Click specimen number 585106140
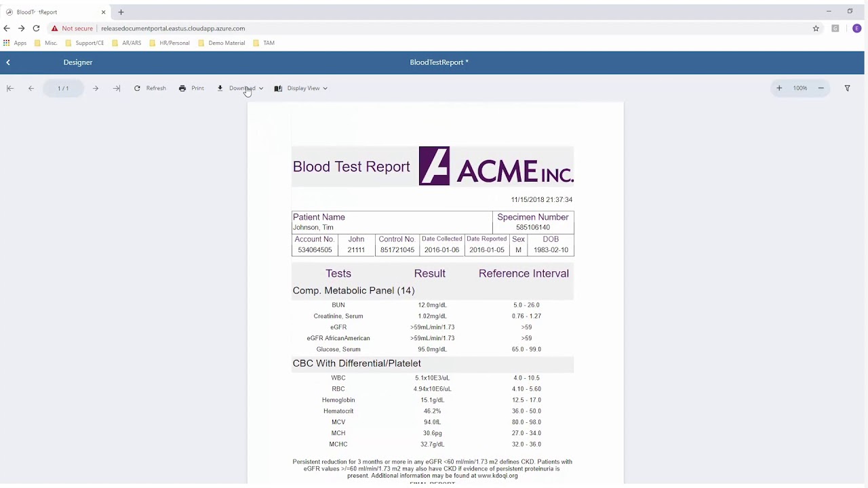 click(x=533, y=228)
